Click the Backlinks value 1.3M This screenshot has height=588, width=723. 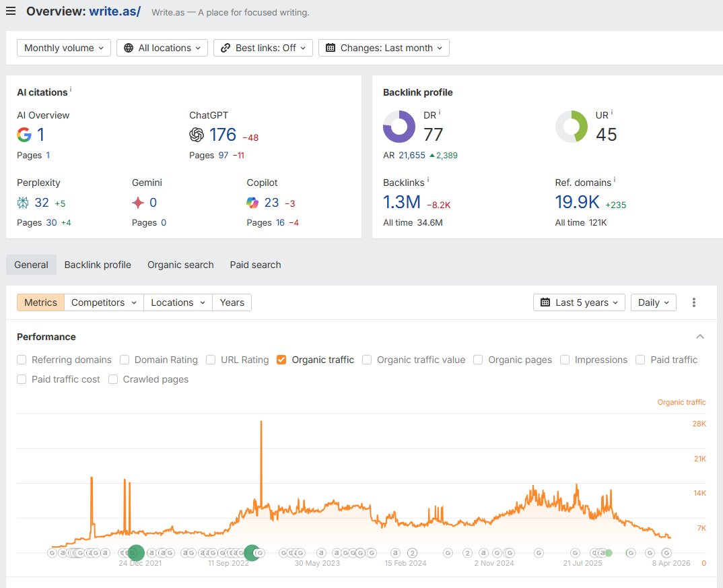point(402,202)
